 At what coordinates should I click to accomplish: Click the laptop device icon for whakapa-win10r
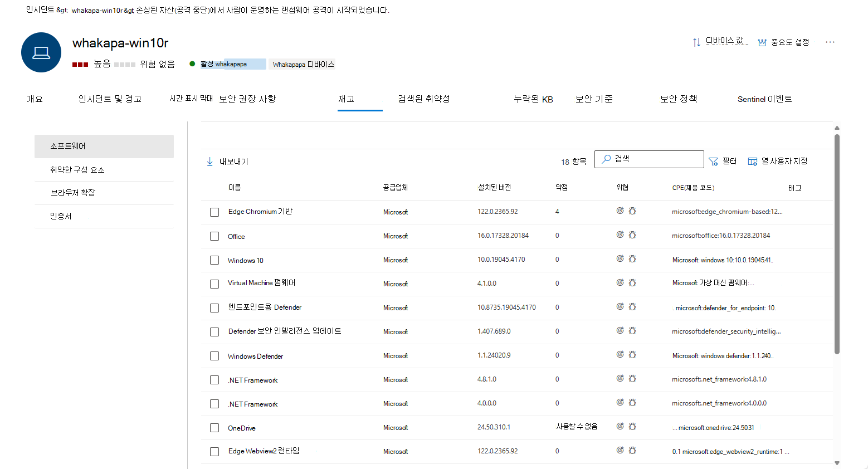click(41, 52)
